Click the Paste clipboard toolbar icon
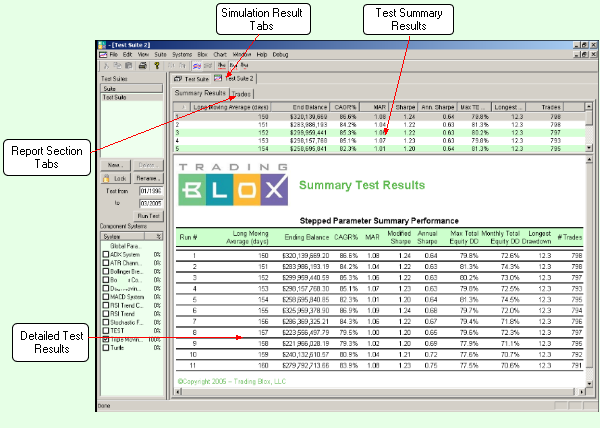Viewport: 600px width, 428px height. 129,66
